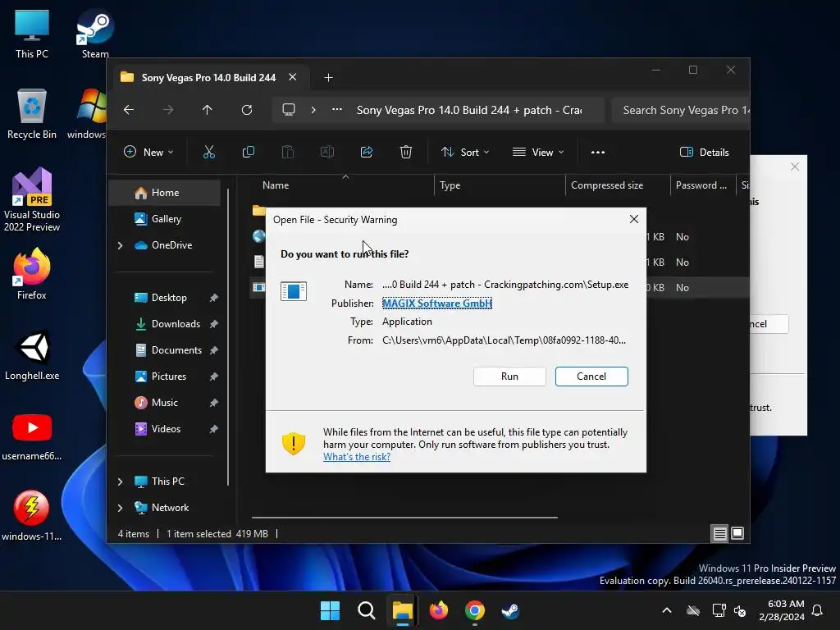Click the Paste toolbar icon
This screenshot has width=840, height=630.
(288, 152)
